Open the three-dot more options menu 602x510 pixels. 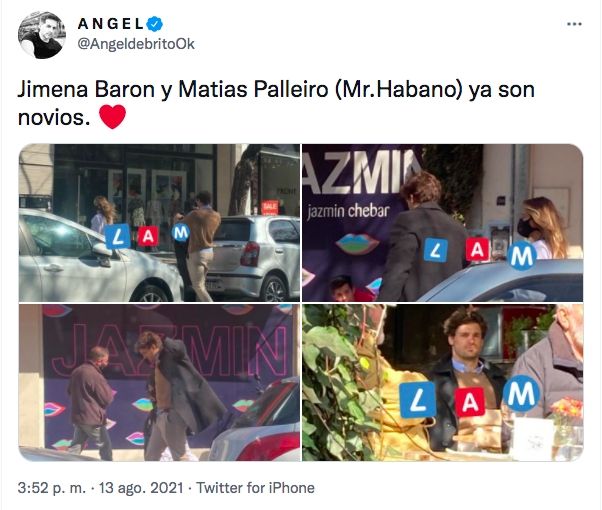pos(574,24)
